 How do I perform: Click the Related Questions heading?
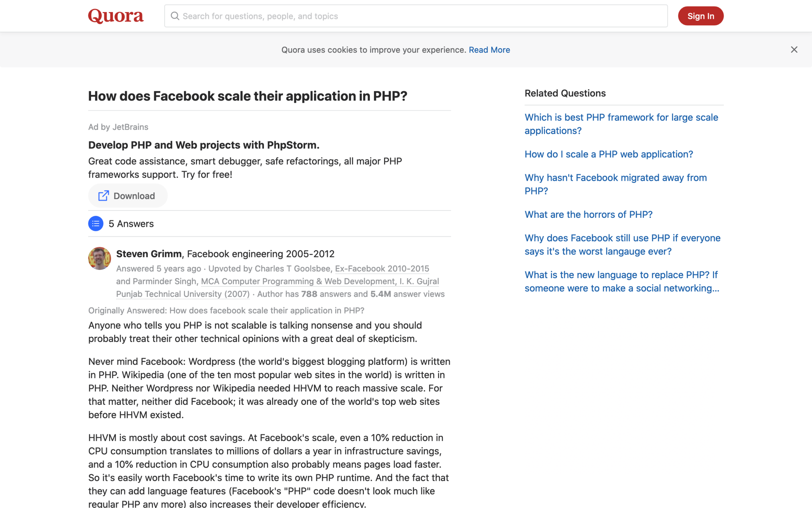[x=565, y=93]
